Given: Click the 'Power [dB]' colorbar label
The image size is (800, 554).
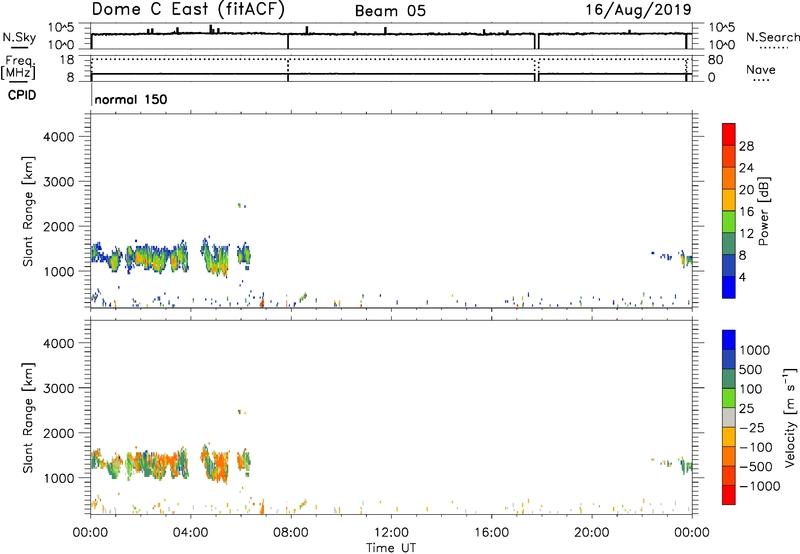Looking at the screenshot, I should 763,211.
